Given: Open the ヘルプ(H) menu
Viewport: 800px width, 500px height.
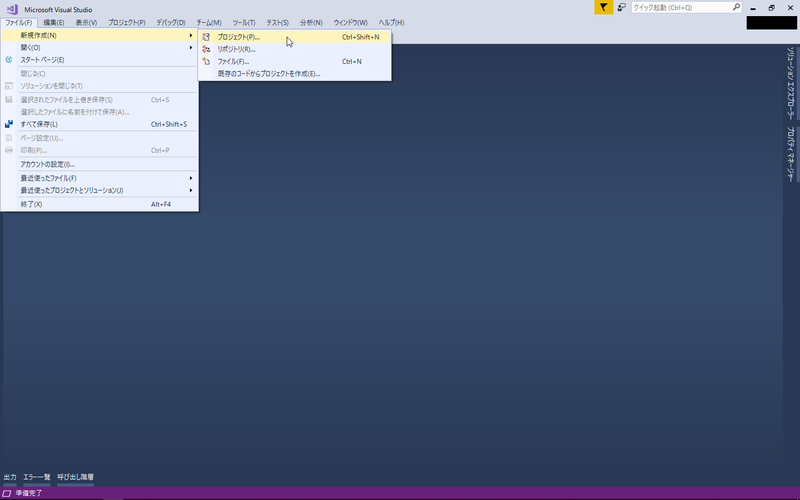Looking at the screenshot, I should (391, 22).
